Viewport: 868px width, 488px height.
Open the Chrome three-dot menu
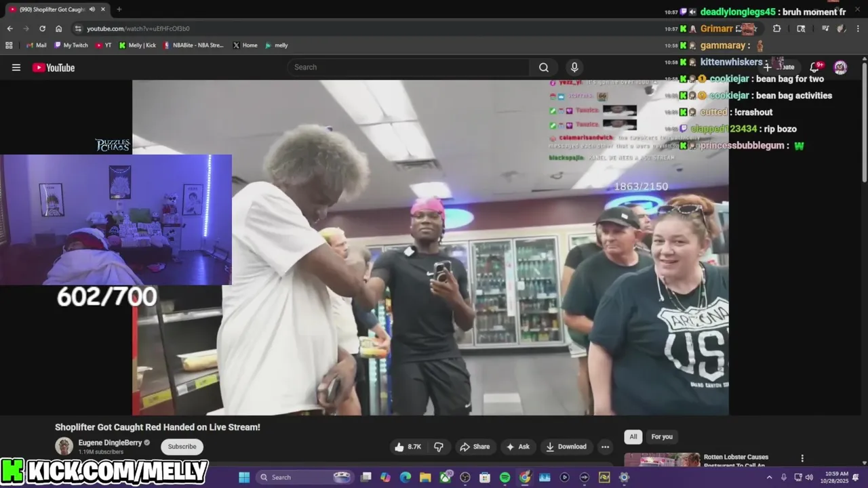coord(856,28)
